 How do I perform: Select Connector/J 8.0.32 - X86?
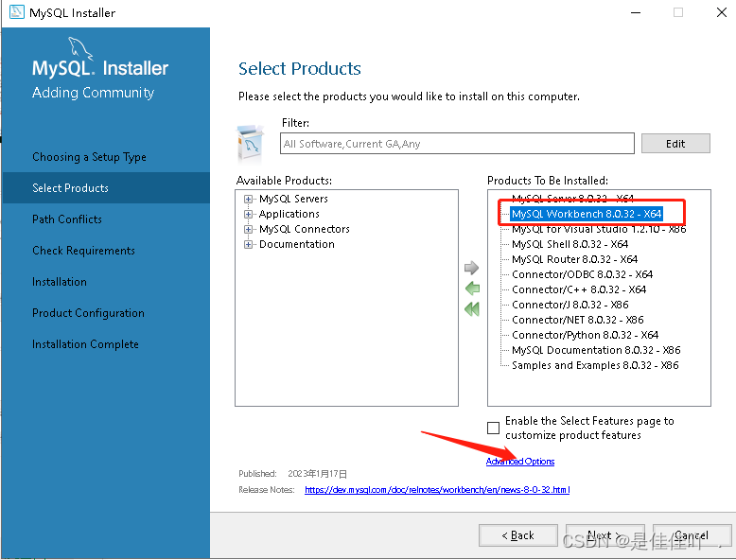tap(570, 305)
